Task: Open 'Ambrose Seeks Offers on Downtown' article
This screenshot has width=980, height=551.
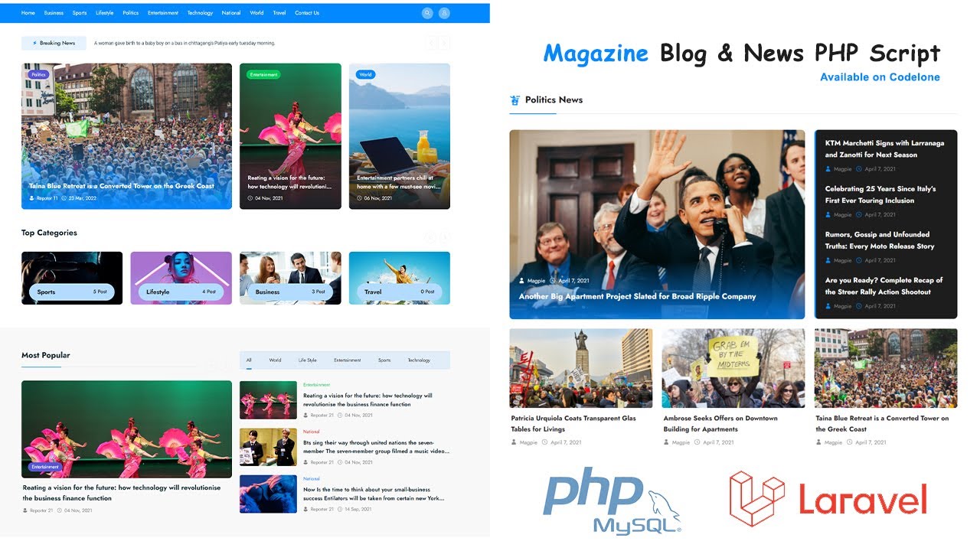Action: [720, 423]
